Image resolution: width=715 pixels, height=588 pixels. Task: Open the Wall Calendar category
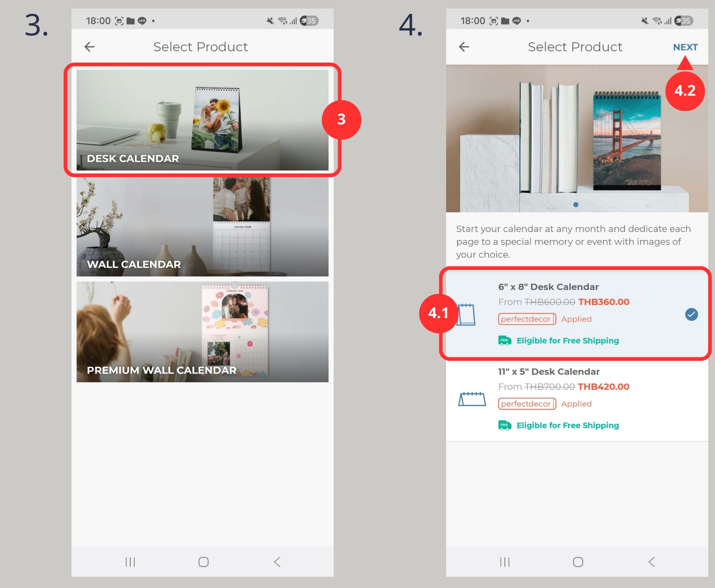[x=202, y=227]
